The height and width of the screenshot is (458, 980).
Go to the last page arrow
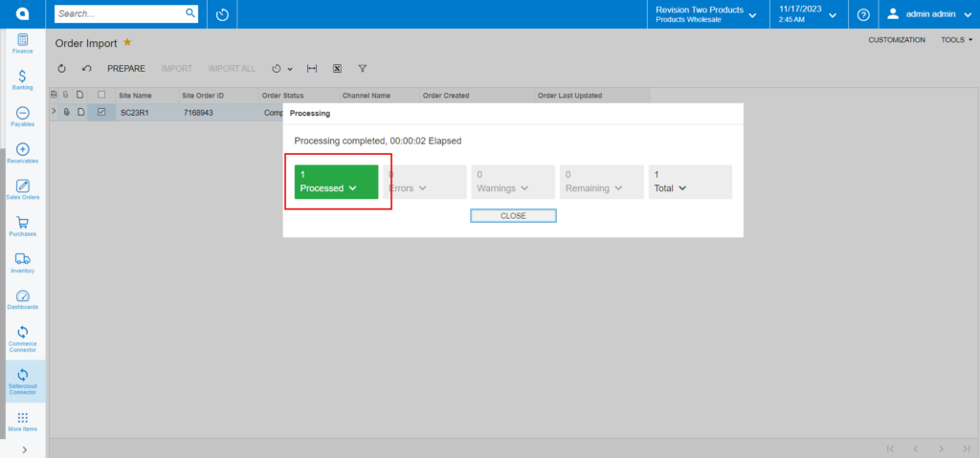pos(966,448)
